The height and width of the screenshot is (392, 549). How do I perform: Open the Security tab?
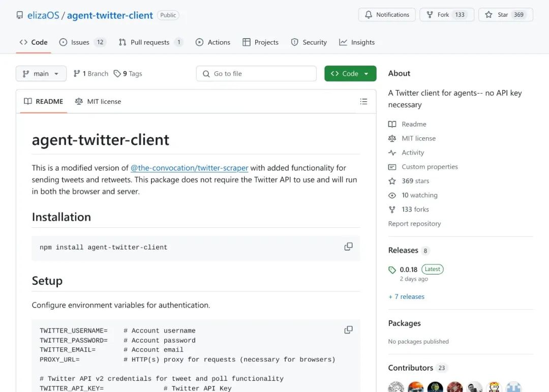click(x=309, y=42)
